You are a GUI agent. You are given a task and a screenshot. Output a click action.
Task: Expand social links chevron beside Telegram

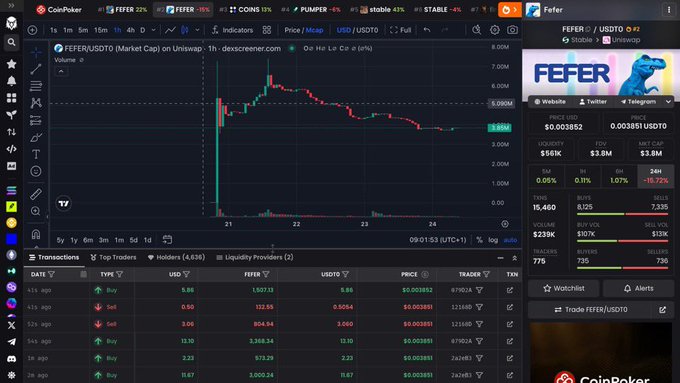pos(668,101)
